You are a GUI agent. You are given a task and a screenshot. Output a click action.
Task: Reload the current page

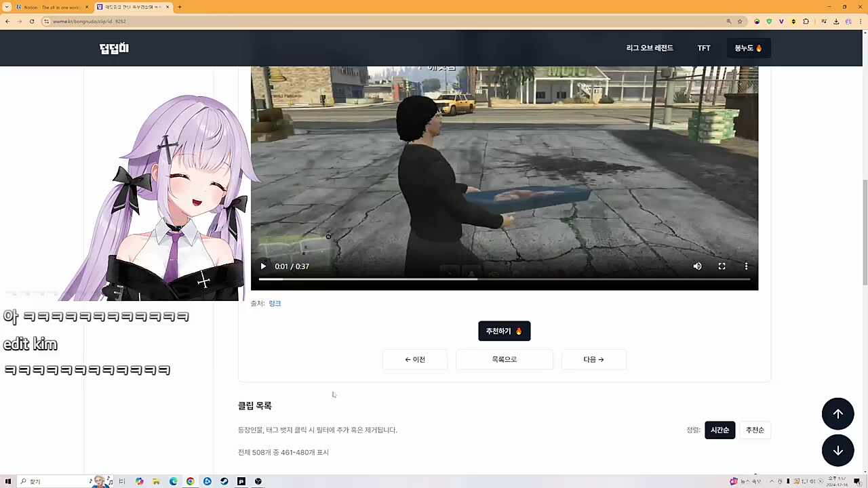tap(32, 21)
